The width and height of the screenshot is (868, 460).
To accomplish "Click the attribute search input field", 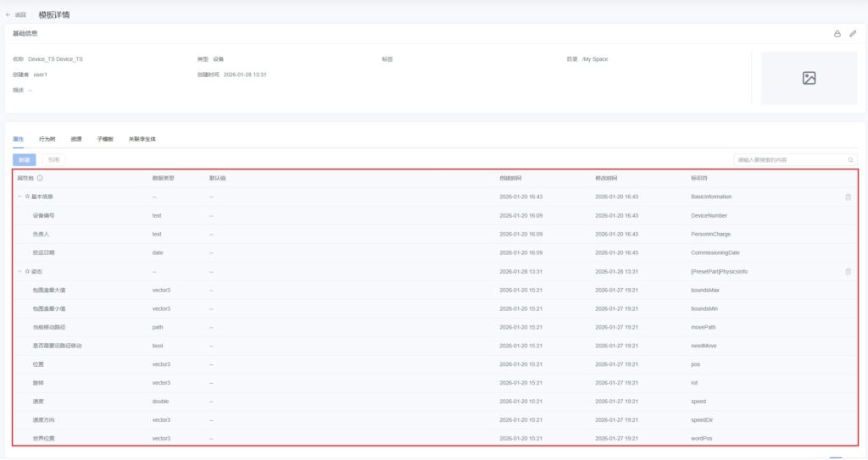I will (788, 159).
